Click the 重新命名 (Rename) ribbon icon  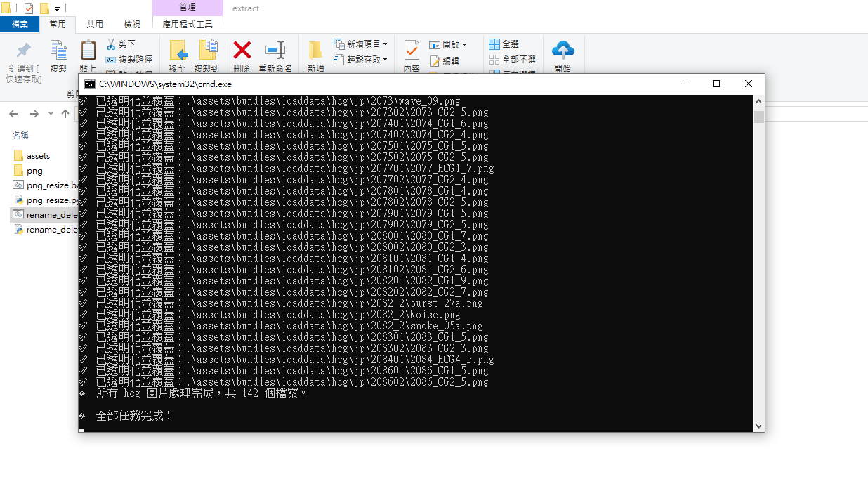pyautogui.click(x=275, y=50)
